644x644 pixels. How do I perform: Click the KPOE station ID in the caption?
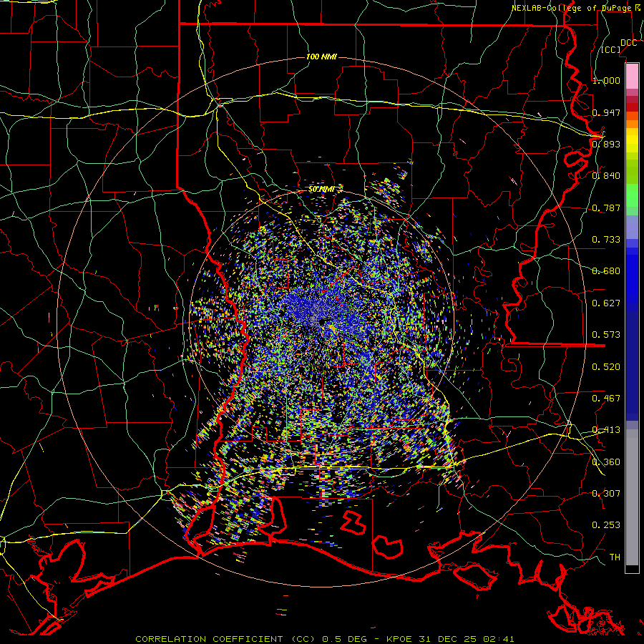401,639
